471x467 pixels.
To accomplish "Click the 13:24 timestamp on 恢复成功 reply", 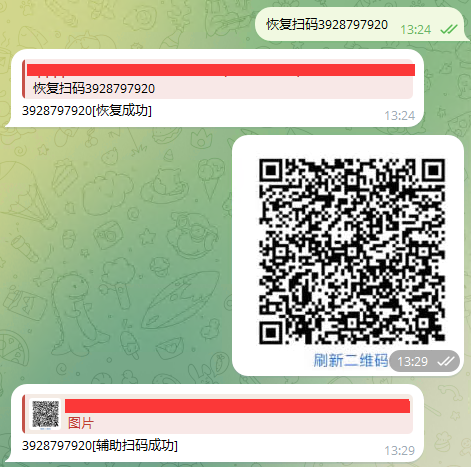I will [x=400, y=116].
